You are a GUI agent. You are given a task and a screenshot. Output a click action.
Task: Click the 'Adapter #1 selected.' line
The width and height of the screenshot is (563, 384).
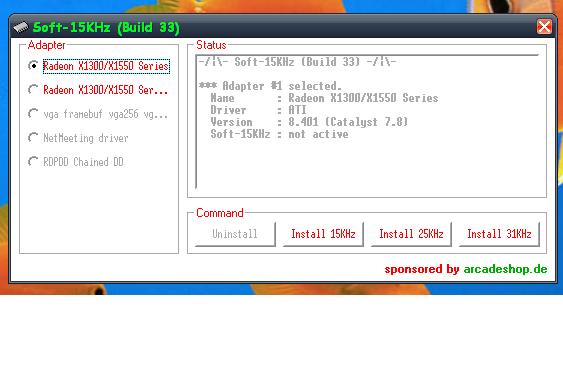tap(270, 86)
